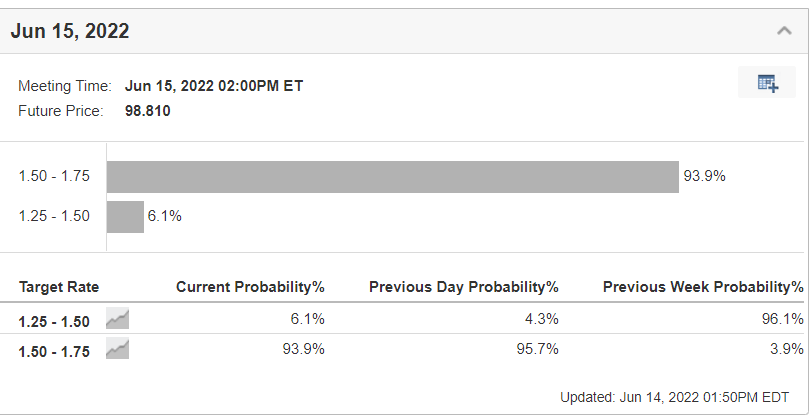Image resolution: width=810 pixels, height=416 pixels.
Task: Click the Updated timestamp text
Action: pyautogui.click(x=675, y=397)
